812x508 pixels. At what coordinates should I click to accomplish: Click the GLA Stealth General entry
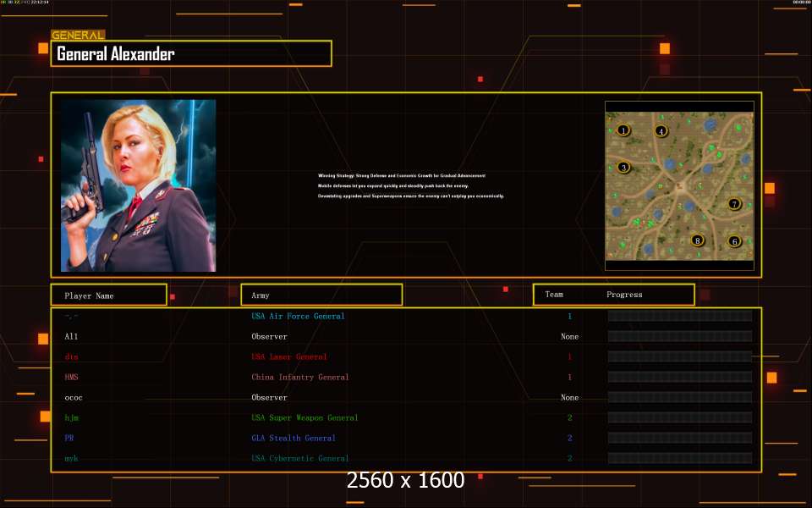(294, 438)
